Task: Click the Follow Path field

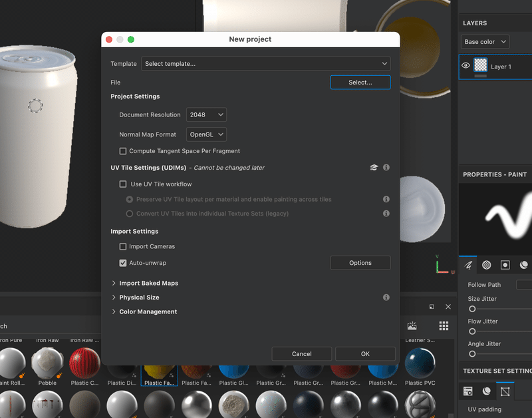Action: pyautogui.click(x=524, y=285)
